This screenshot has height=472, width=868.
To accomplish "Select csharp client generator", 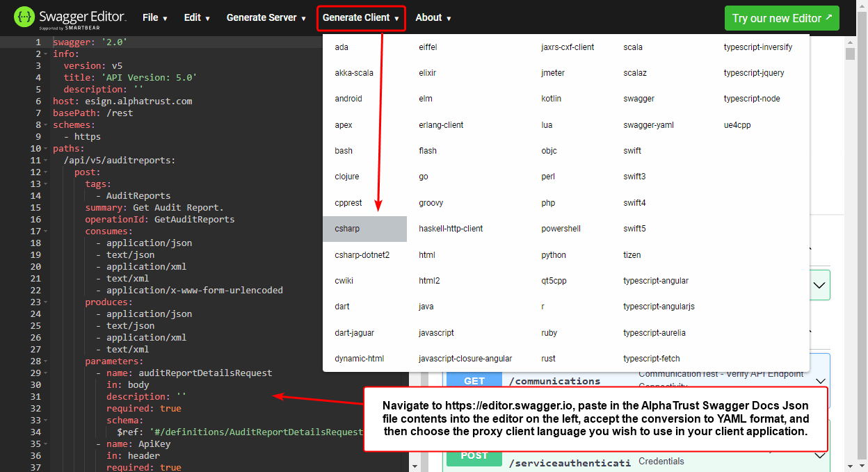I will click(x=364, y=229).
